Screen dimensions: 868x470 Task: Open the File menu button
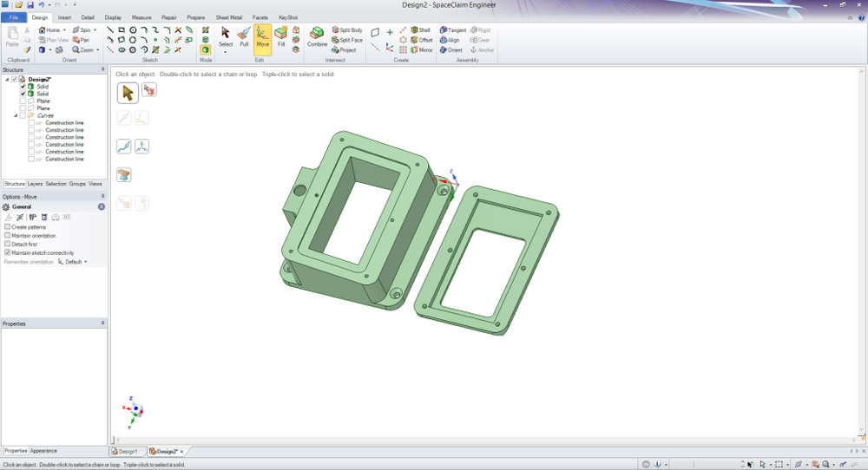pyautogui.click(x=13, y=17)
